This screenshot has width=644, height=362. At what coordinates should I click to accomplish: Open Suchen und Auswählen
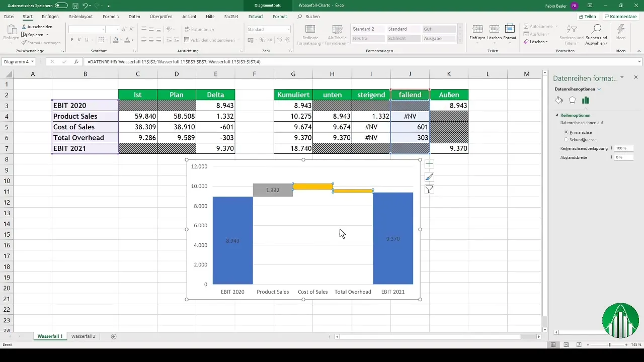(x=596, y=34)
